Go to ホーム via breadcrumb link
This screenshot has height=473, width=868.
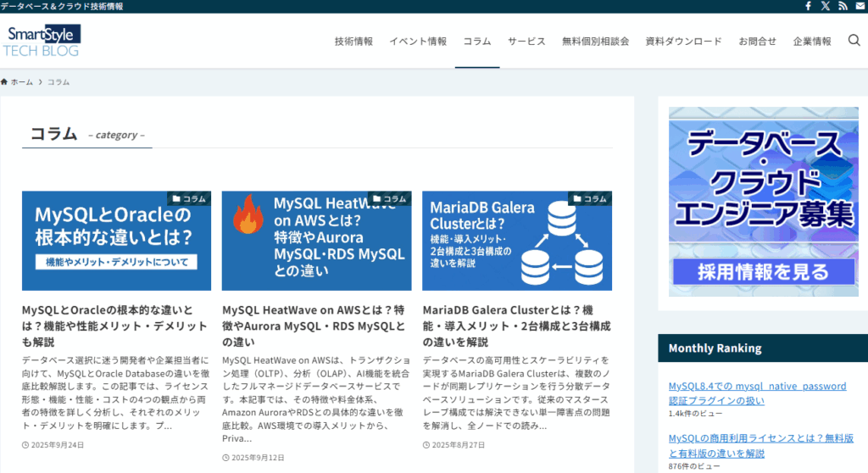pyautogui.click(x=21, y=82)
